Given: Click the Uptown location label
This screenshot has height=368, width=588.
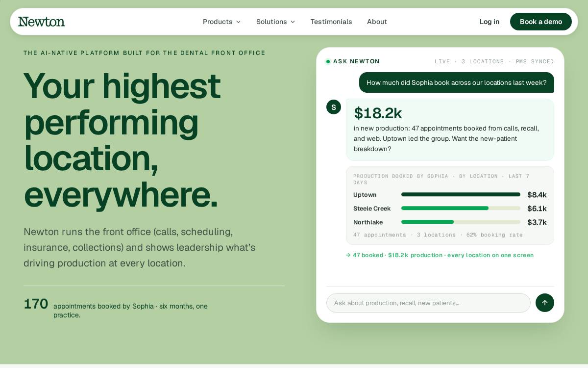Looking at the screenshot, I should pyautogui.click(x=365, y=195).
